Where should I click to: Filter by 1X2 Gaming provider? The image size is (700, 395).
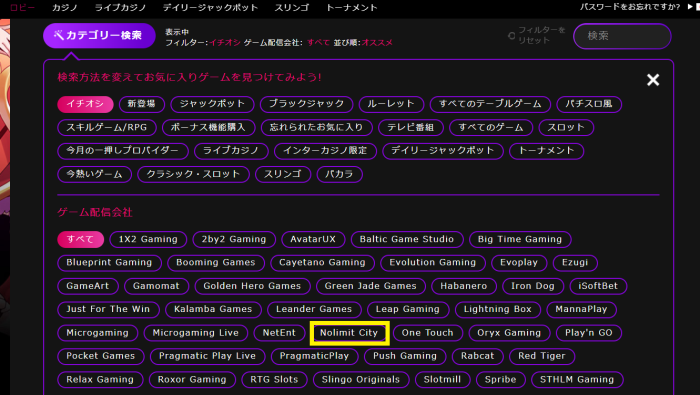coord(148,240)
